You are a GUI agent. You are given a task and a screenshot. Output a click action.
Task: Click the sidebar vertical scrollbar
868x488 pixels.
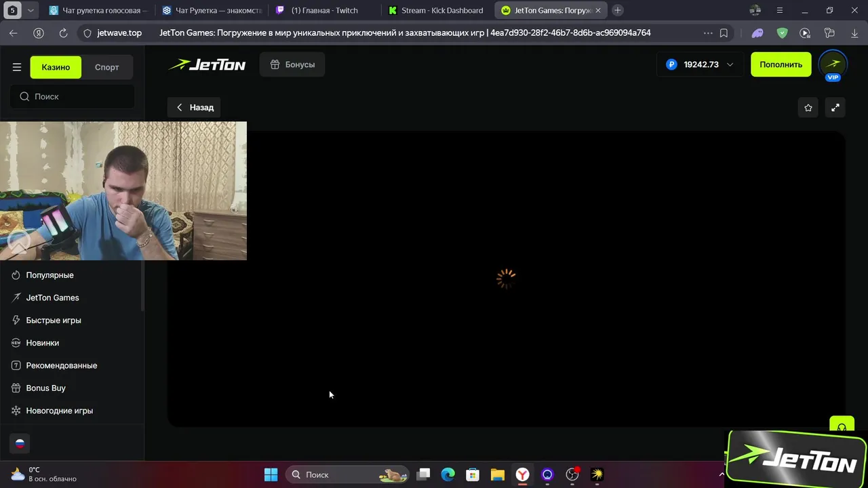(x=142, y=285)
